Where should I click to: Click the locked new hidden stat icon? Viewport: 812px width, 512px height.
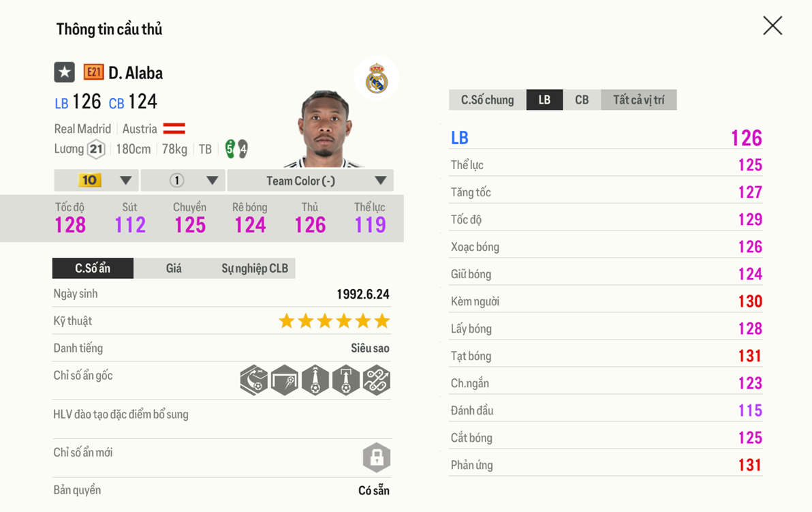[376, 457]
